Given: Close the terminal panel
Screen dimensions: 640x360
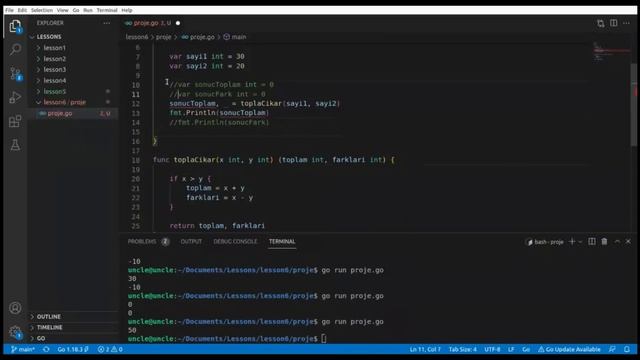Looking at the screenshot, I should point(628,242).
